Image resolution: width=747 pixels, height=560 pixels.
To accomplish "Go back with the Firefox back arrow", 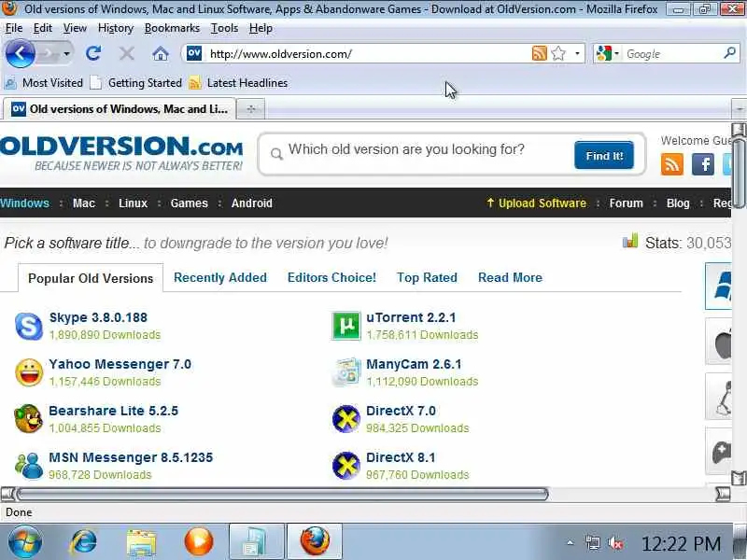I will click(20, 53).
